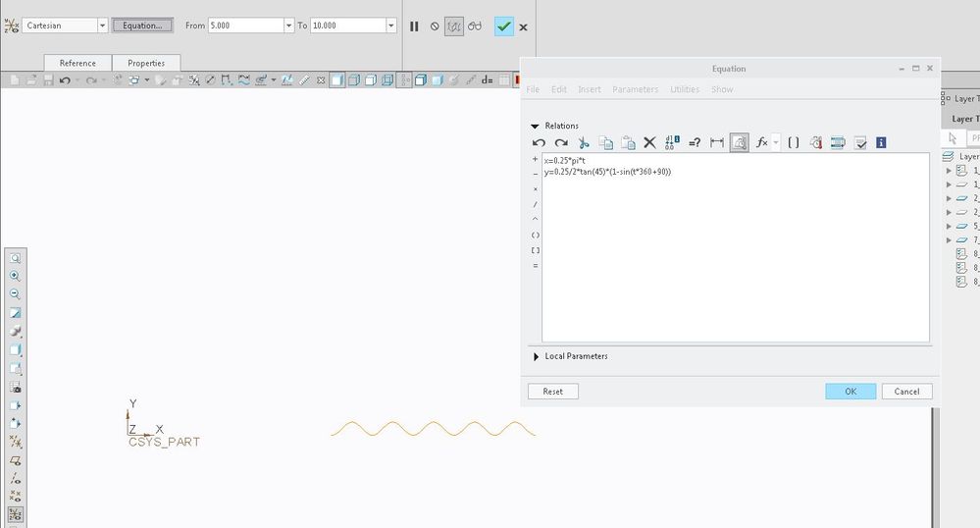Click the Reset button
The image size is (980, 528).
(553, 391)
